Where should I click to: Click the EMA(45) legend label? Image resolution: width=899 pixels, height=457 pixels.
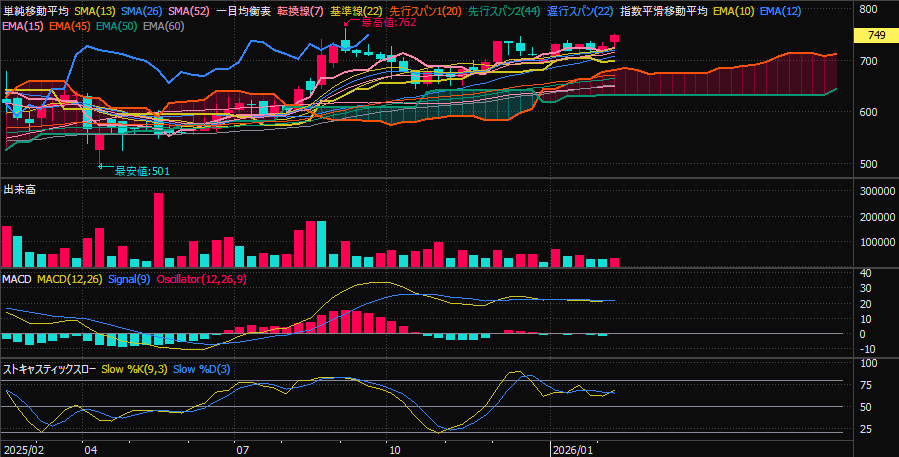point(70,25)
